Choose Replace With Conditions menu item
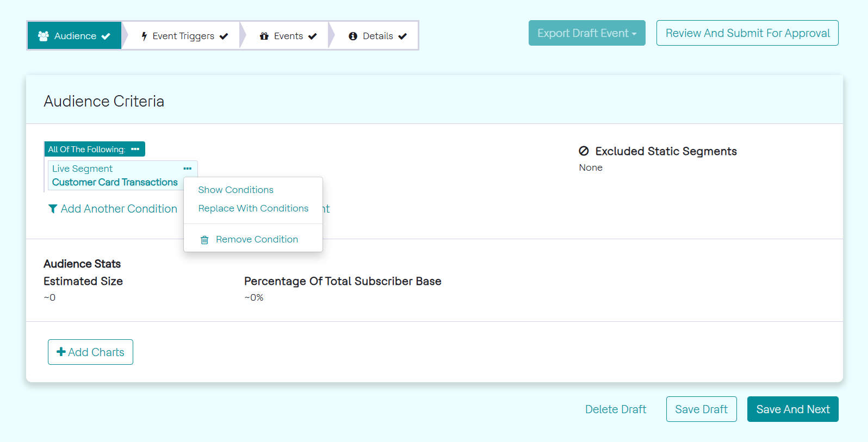This screenshot has width=868, height=442. pyautogui.click(x=253, y=208)
